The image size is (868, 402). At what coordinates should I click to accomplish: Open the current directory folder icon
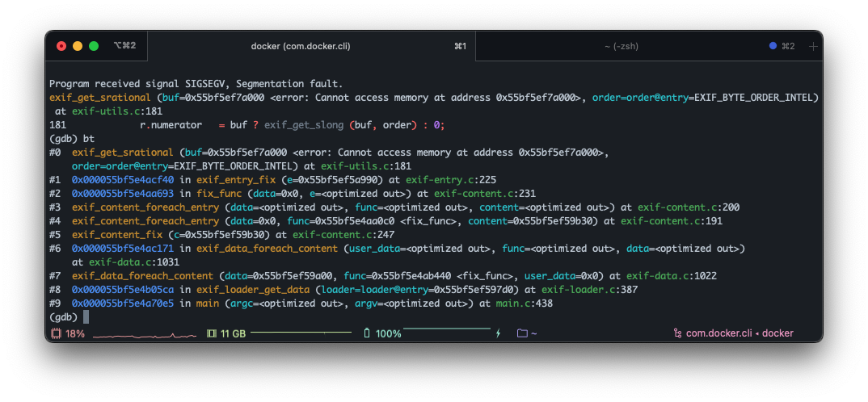521,333
